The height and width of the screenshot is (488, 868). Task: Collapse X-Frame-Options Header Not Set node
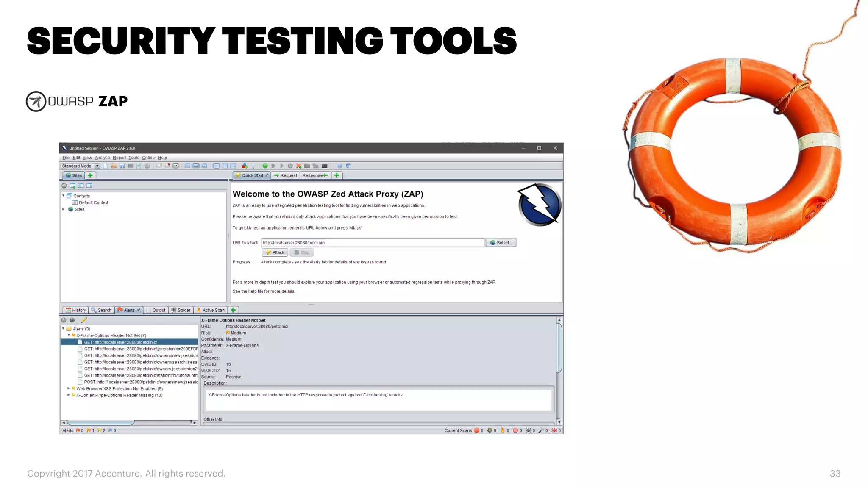pos(69,335)
